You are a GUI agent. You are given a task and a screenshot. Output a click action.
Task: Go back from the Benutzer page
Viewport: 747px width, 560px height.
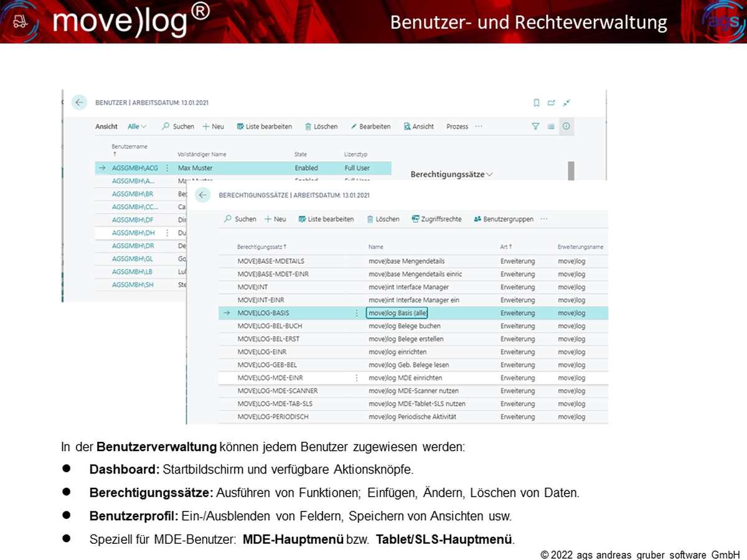click(x=79, y=103)
